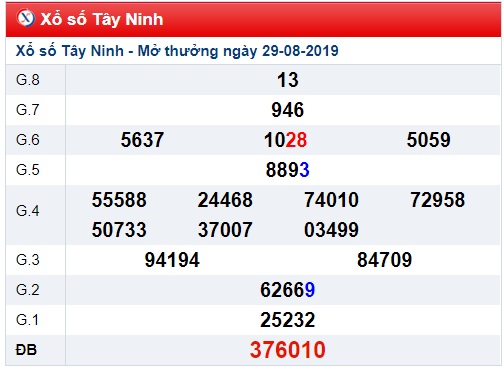Select the special prize number 376010
504x369 pixels.
[288, 350]
